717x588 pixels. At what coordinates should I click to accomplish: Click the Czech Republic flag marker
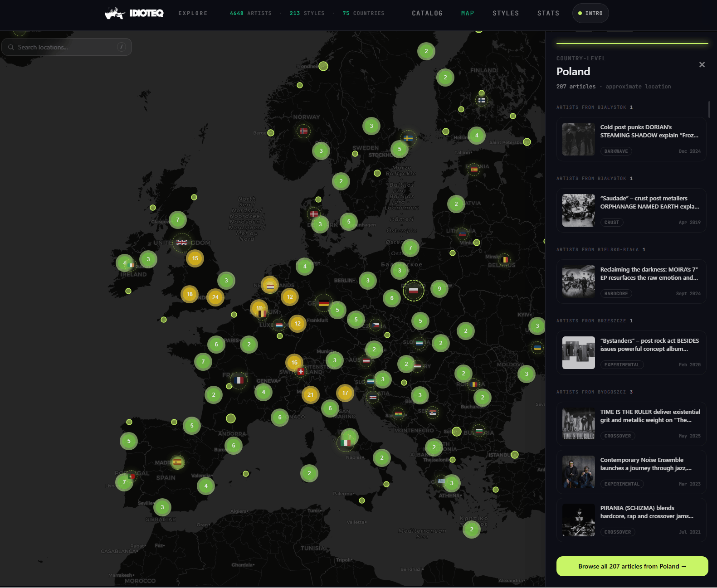click(375, 325)
